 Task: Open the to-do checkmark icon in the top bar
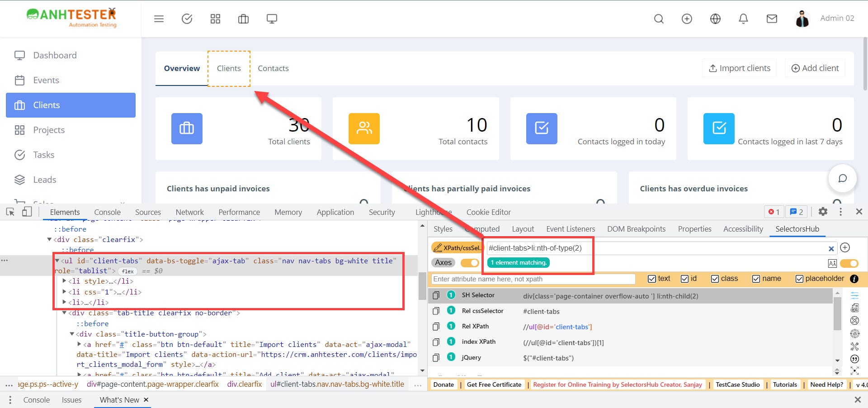(187, 19)
